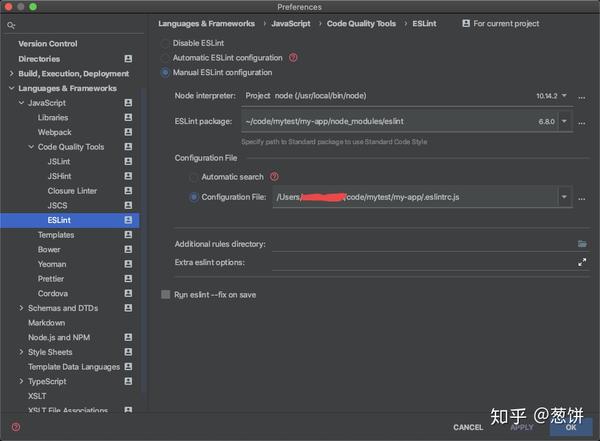Image resolution: width=600 pixels, height=441 pixels.
Task: Click Languages & Frameworks breadcrumb
Action: (207, 24)
